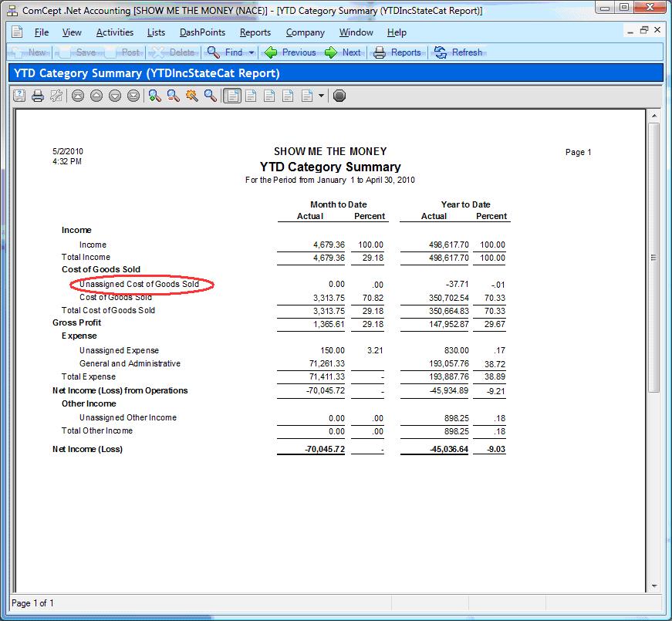
Task: Open the Find dropdown arrow
Action: click(252, 52)
